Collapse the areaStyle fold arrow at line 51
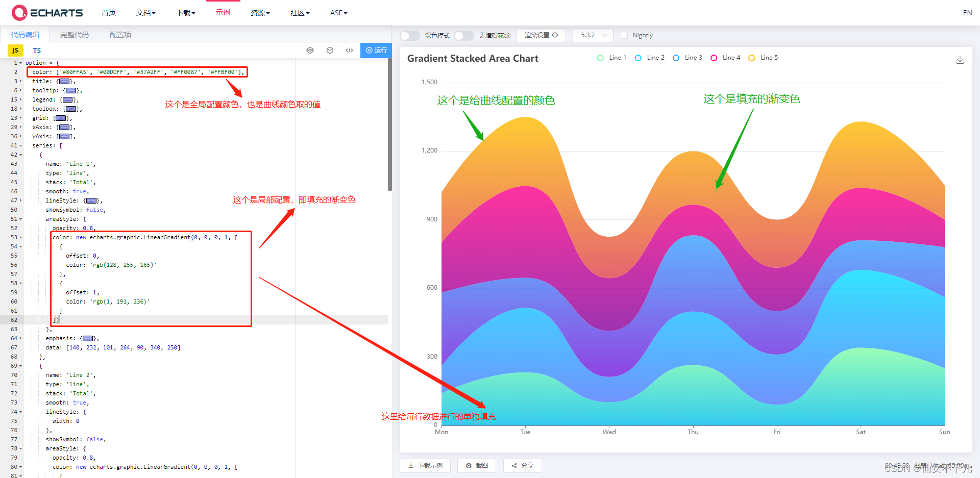Screen dimensions: 980x478 pos(21,219)
